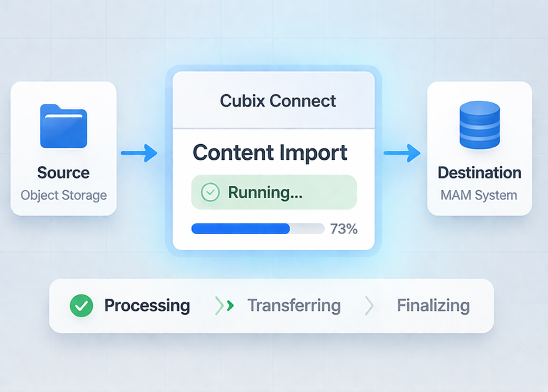Image resolution: width=548 pixels, height=392 pixels.
Task: Click the blue Source folder icon
Action: click(x=64, y=126)
